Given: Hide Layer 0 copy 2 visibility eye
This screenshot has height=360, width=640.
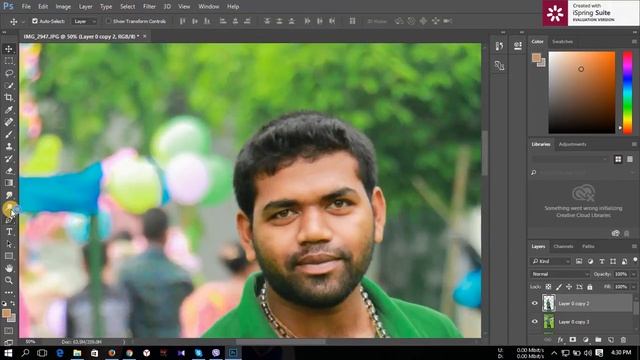Looking at the screenshot, I should [x=535, y=303].
